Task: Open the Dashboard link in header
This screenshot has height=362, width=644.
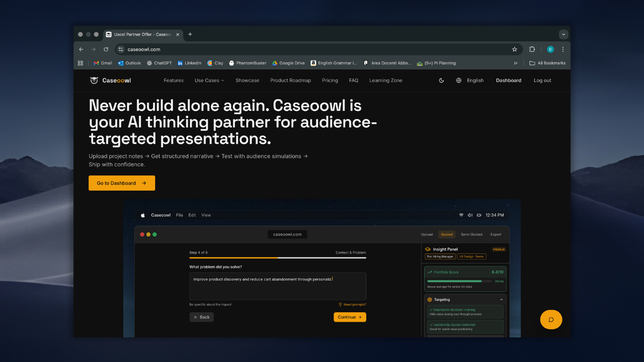Action: (509, 80)
